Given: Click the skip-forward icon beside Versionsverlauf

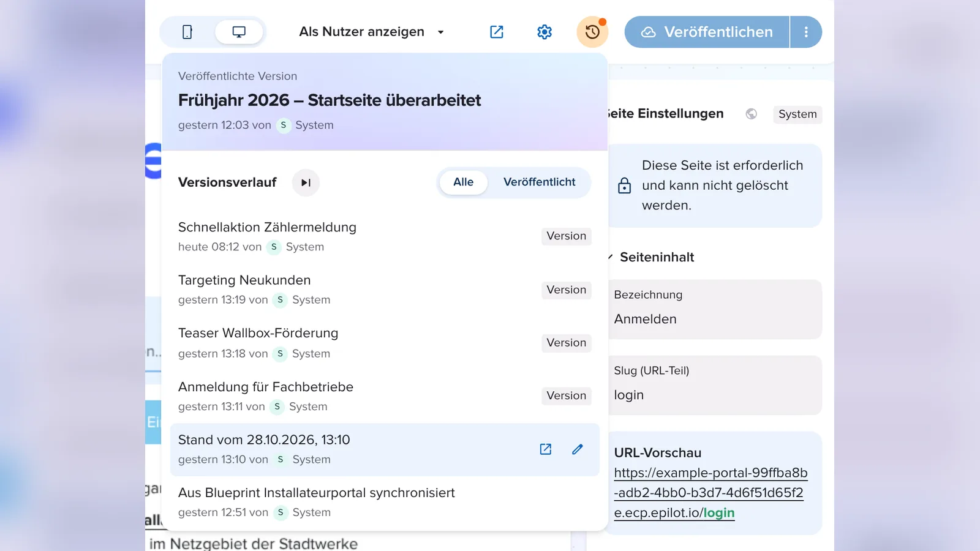Looking at the screenshot, I should pos(306,182).
